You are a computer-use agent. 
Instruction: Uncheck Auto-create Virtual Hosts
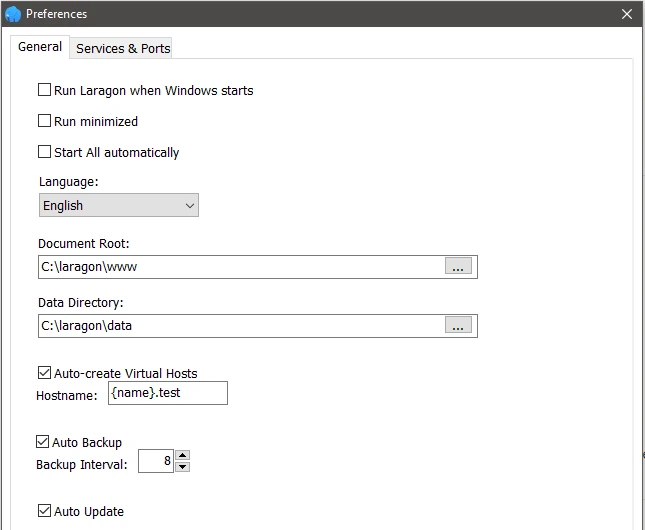[x=44, y=373]
